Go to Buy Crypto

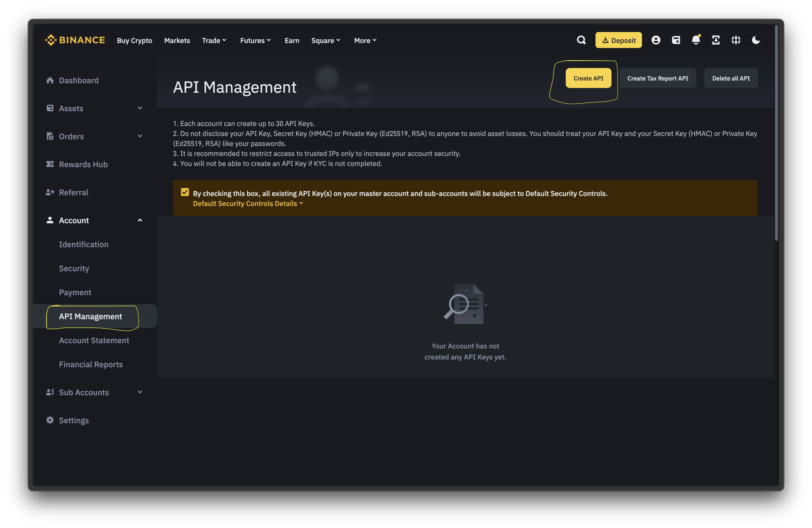(x=134, y=40)
